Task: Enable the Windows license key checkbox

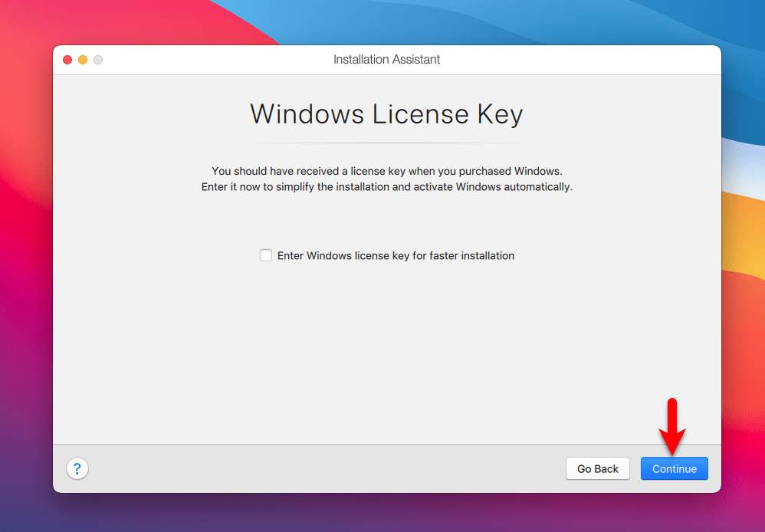Action: click(266, 255)
